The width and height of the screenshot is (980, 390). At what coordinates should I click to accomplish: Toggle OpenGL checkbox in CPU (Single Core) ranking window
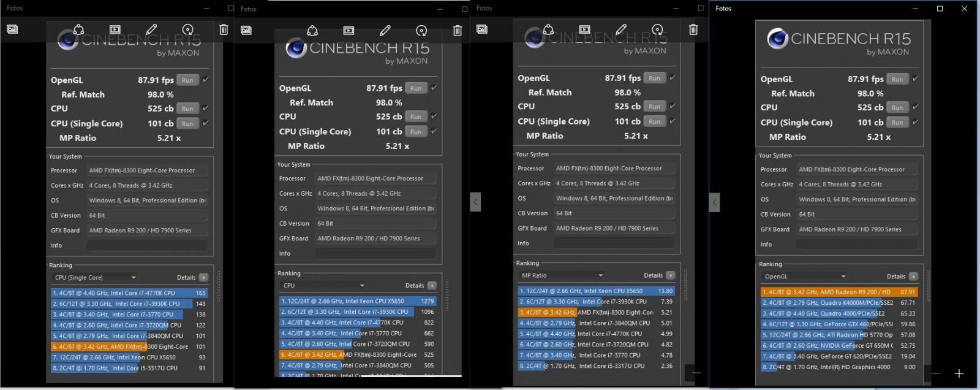(205, 80)
